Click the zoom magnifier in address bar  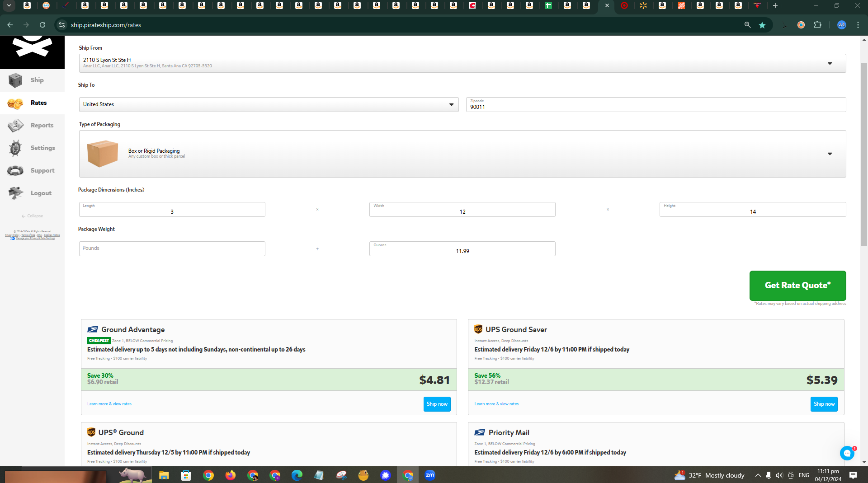point(747,25)
